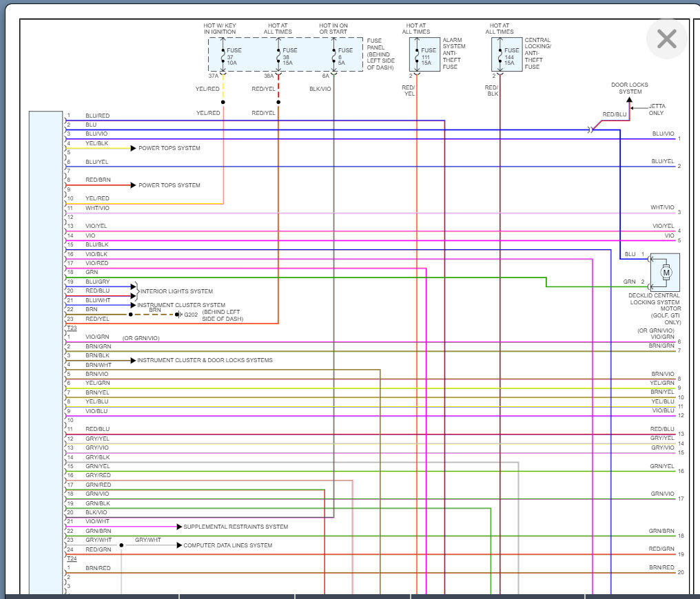Click 'HOT IN ON OR START' header

[333, 28]
